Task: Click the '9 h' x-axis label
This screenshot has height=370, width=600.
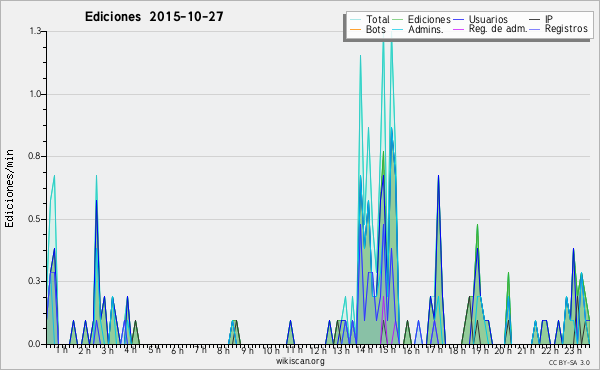Action: click(247, 350)
